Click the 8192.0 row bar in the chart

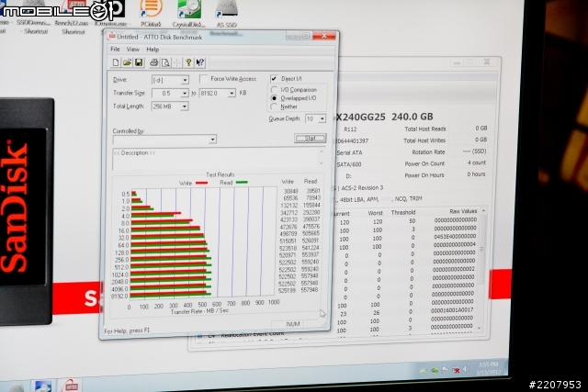171,294
